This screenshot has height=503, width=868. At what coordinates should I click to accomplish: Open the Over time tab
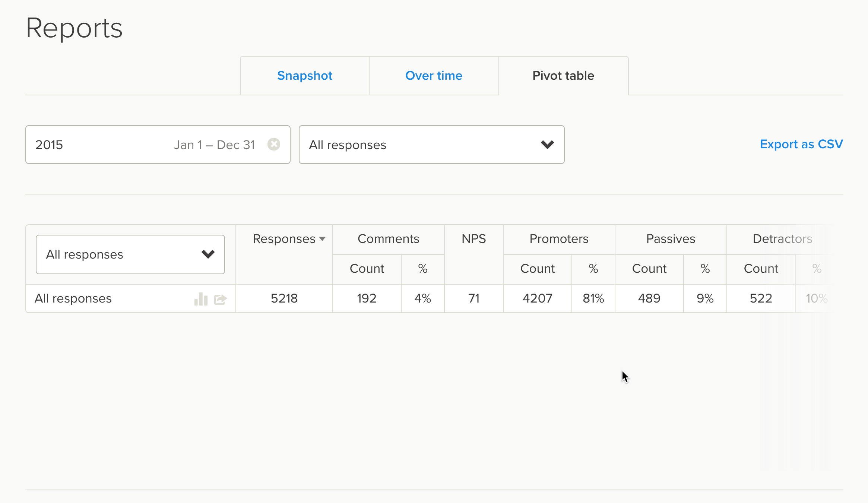coord(434,76)
